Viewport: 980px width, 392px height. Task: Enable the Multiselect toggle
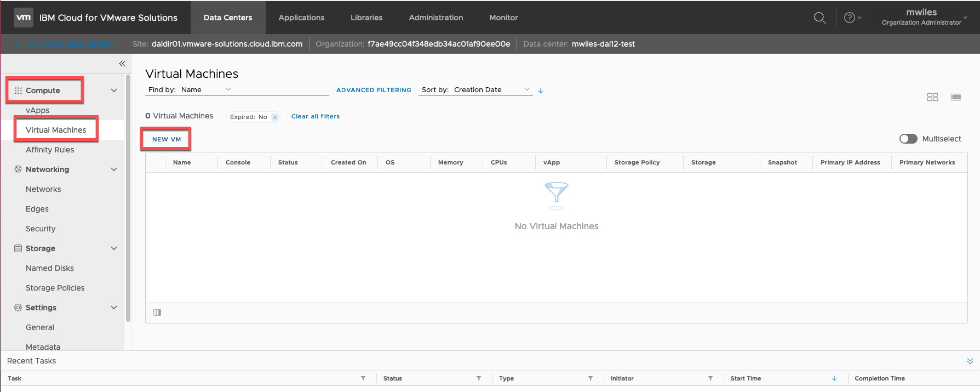pos(908,139)
